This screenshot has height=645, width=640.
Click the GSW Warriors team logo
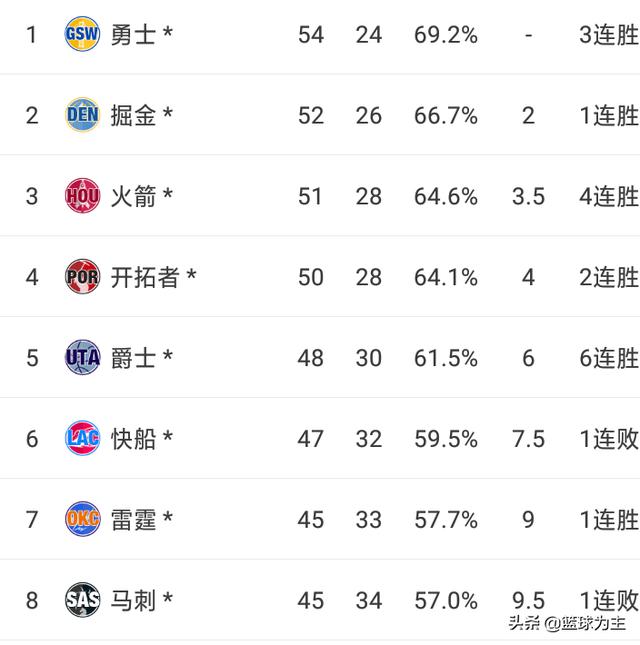coord(82,34)
